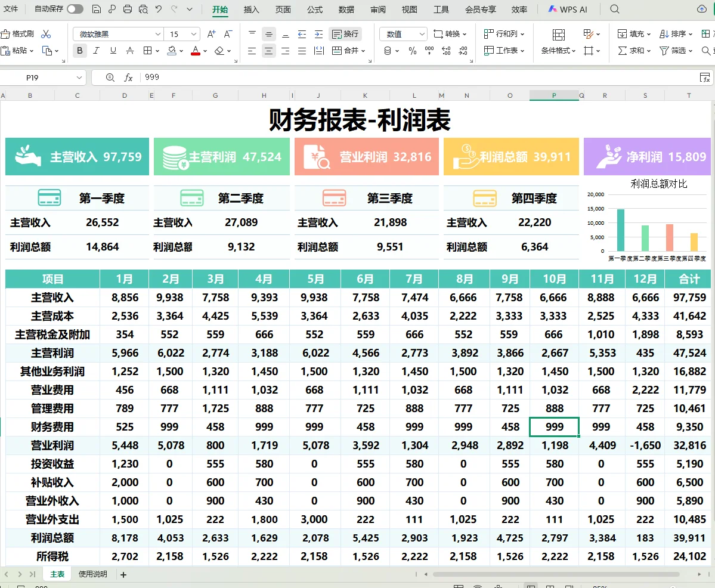Increase indent icon
Viewport: 715px width, 588px height.
pyautogui.click(x=319, y=34)
